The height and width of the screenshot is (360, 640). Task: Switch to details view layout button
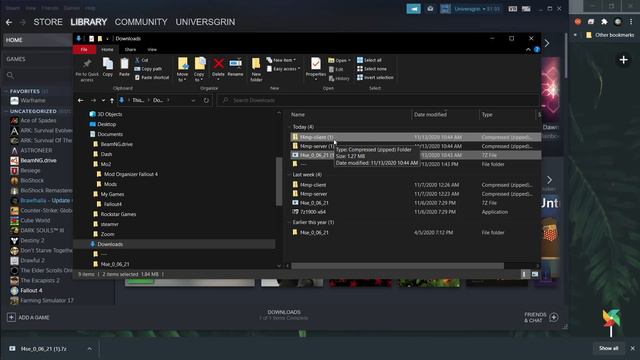[524, 274]
